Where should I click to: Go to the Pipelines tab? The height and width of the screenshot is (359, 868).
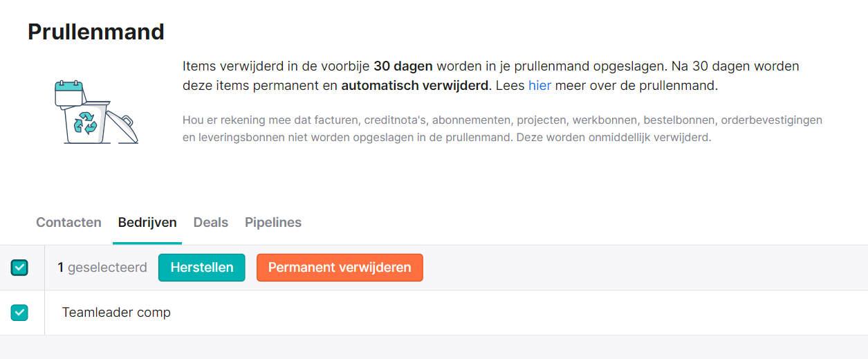(273, 223)
